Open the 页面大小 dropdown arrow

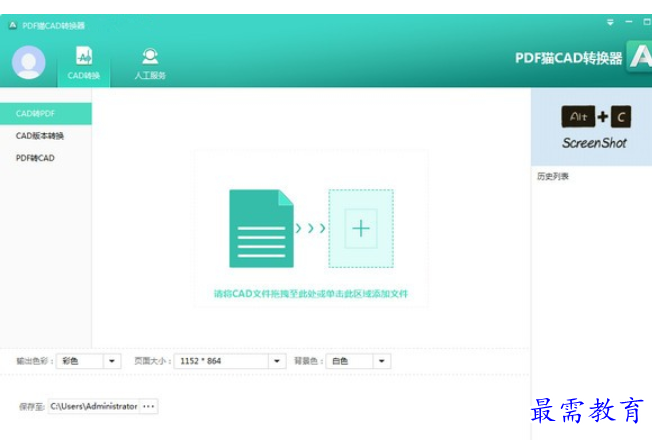pos(277,361)
